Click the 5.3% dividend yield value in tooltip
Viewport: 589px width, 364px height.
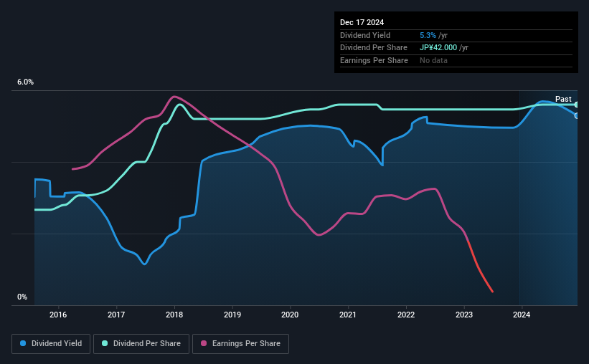pos(428,35)
